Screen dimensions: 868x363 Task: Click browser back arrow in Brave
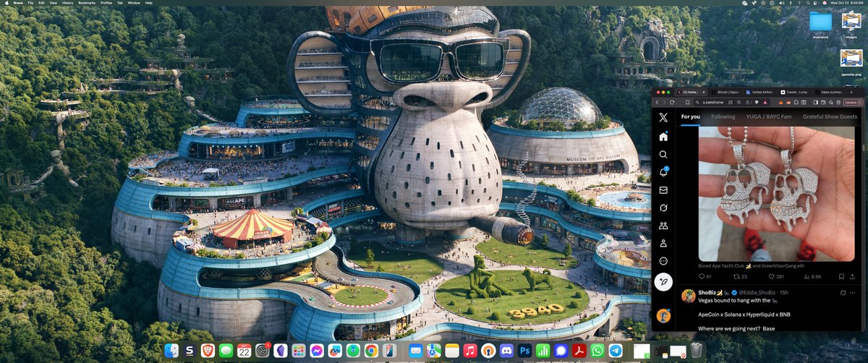657,103
